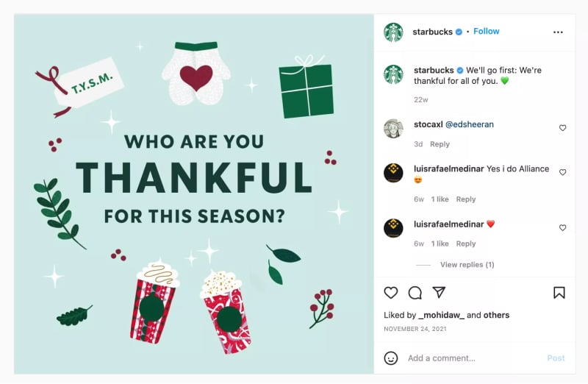Like luisrafaelmedinar's red heart comment

(x=562, y=228)
